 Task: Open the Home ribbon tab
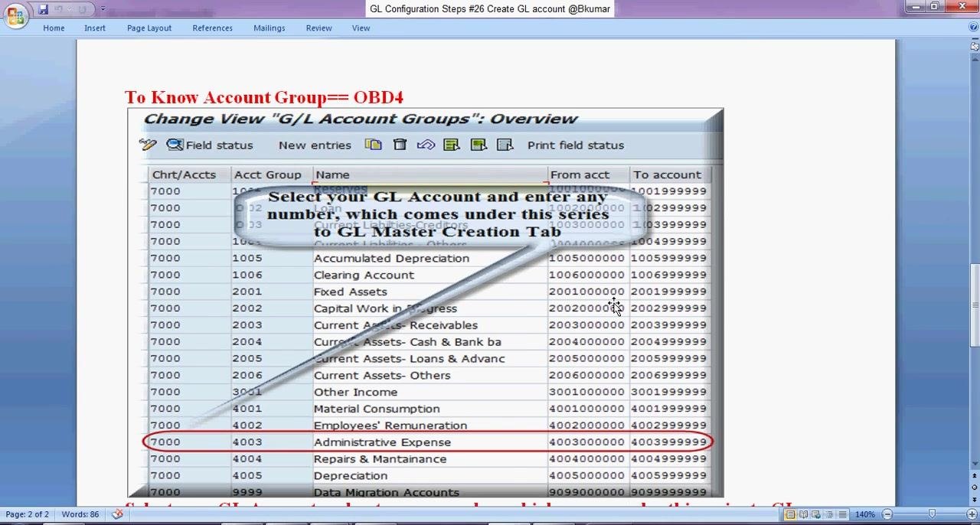coord(54,28)
